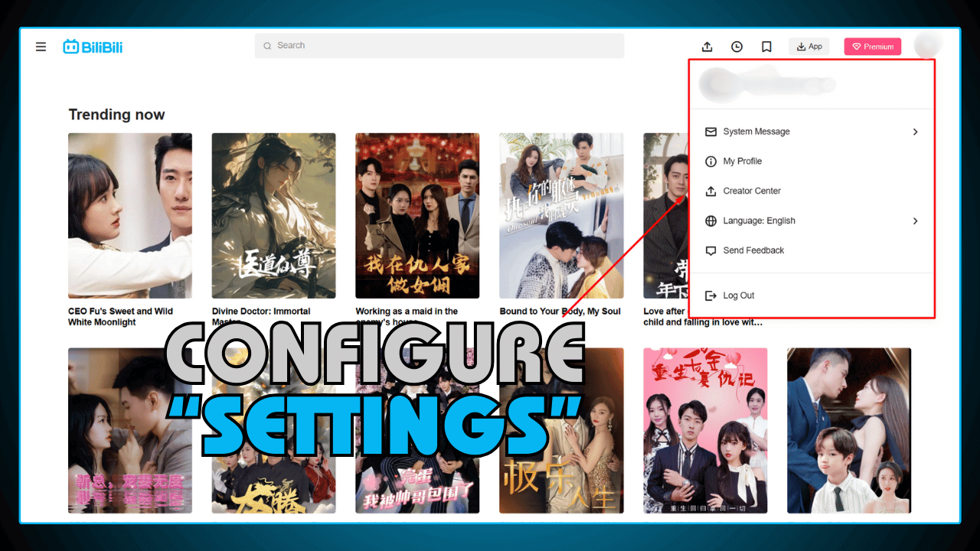
Task: Open Creator Center menu entry
Action: coord(812,191)
